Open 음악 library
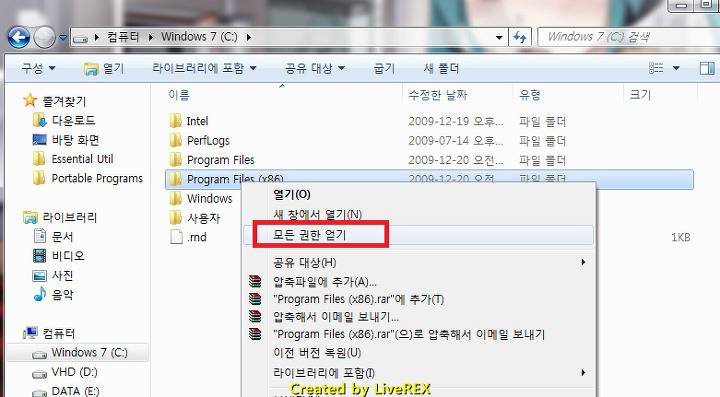This screenshot has width=720, height=397. (x=62, y=295)
